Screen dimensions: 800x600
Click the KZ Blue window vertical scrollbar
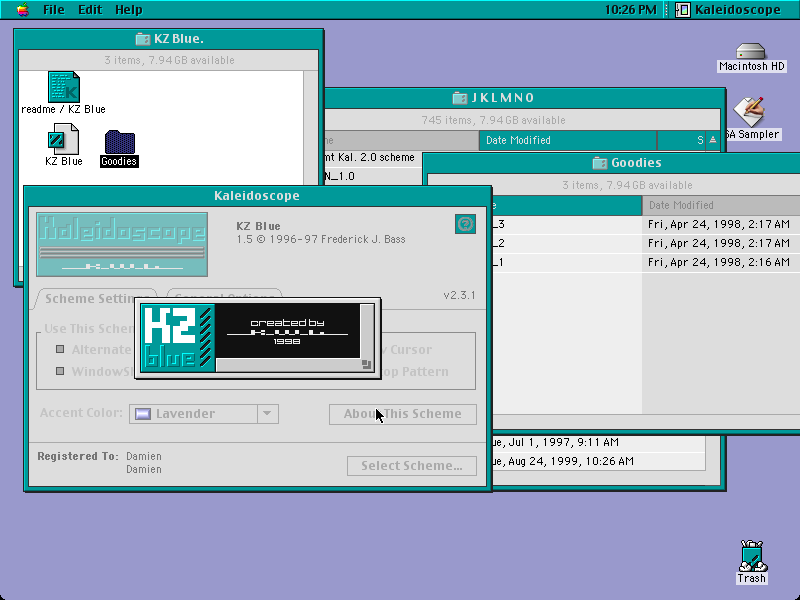point(311,128)
